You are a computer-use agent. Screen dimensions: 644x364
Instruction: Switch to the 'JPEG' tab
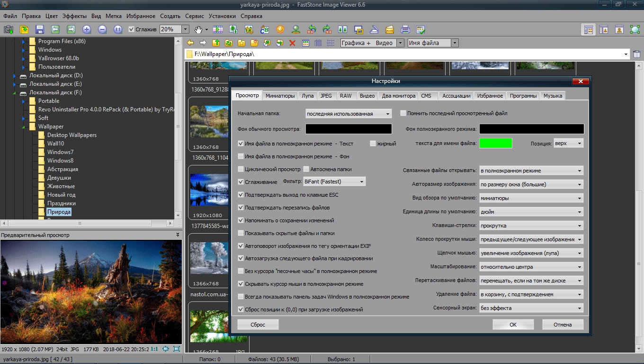point(326,96)
